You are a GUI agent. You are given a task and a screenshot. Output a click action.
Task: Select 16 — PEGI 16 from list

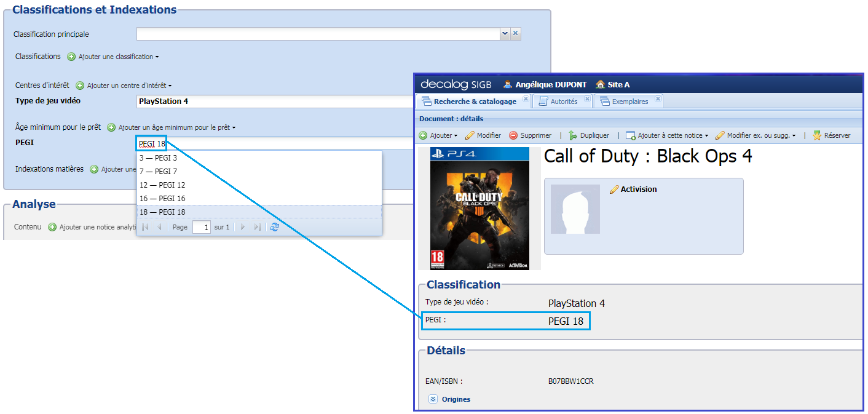162,198
